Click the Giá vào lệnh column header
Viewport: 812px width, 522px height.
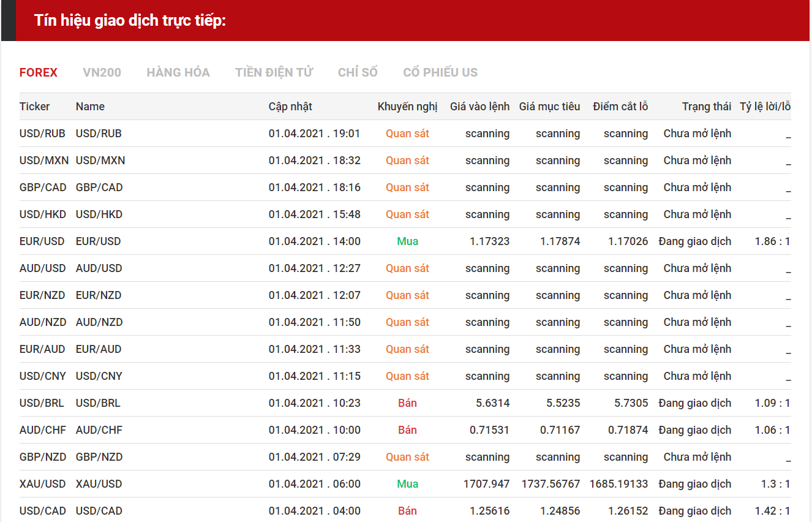coord(479,107)
